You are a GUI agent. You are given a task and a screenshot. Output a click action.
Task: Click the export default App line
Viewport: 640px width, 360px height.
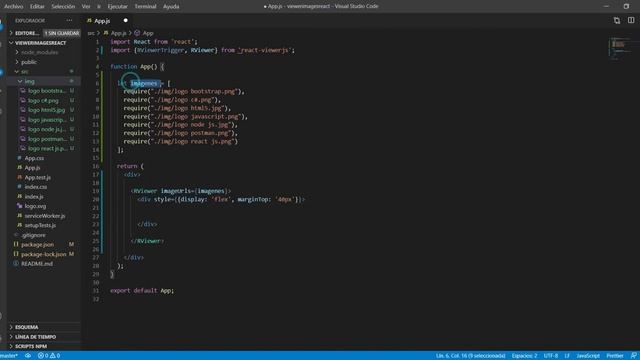142,291
